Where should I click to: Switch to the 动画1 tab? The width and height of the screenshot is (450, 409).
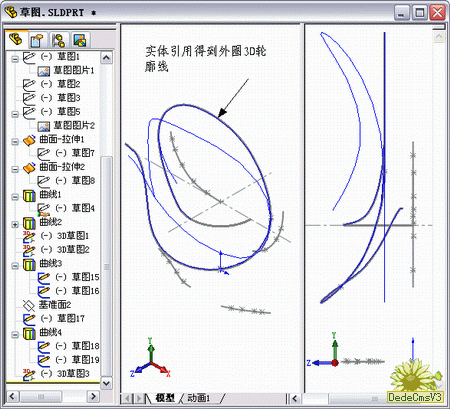coord(199,398)
